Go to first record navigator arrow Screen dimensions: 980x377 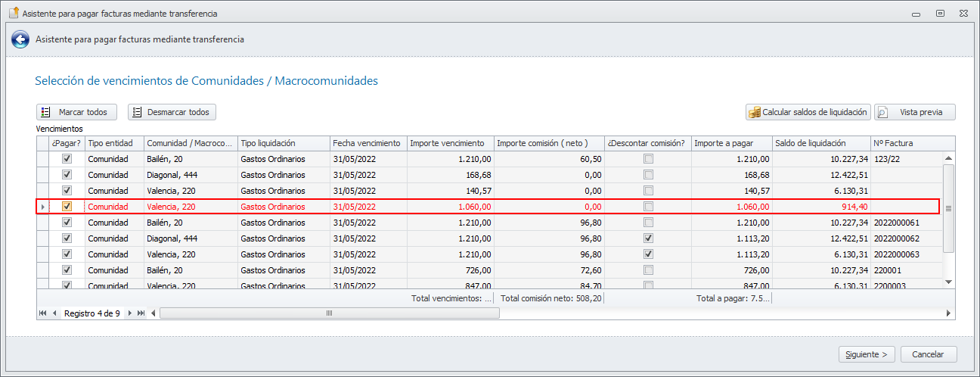coord(42,313)
